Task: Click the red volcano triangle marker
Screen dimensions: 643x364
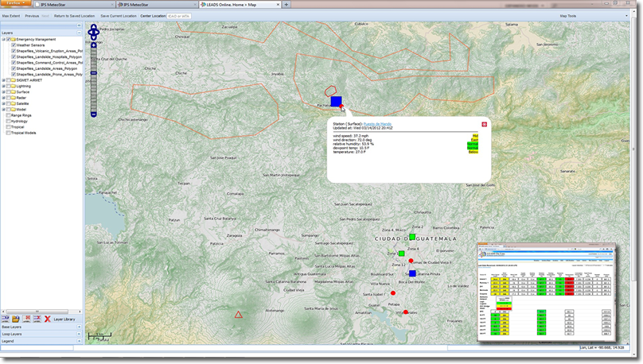Action: (x=238, y=315)
